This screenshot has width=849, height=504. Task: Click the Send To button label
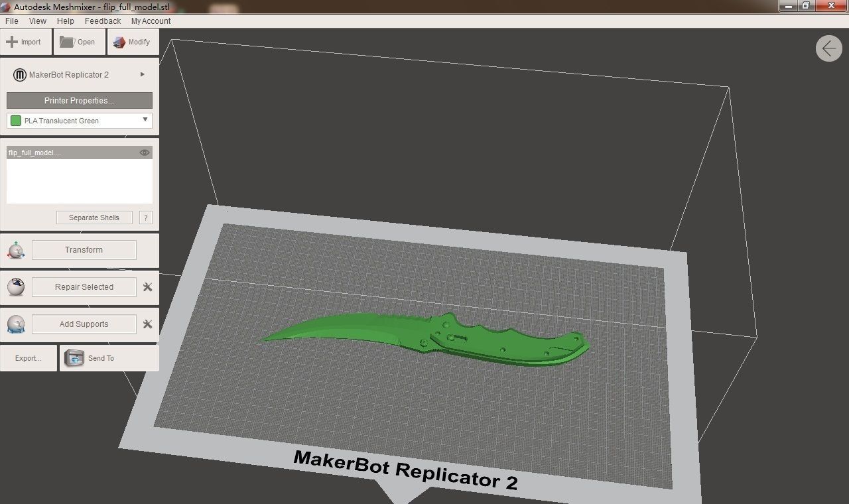coord(101,358)
